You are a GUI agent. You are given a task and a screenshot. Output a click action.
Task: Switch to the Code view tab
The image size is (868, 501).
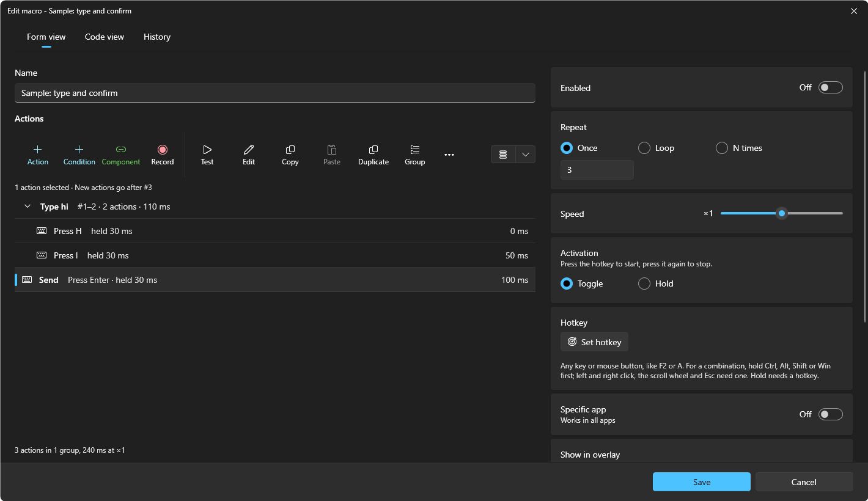[105, 37]
